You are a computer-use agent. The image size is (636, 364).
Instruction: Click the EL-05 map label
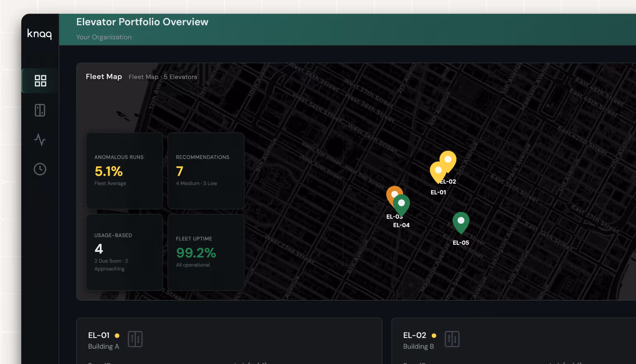point(461,243)
